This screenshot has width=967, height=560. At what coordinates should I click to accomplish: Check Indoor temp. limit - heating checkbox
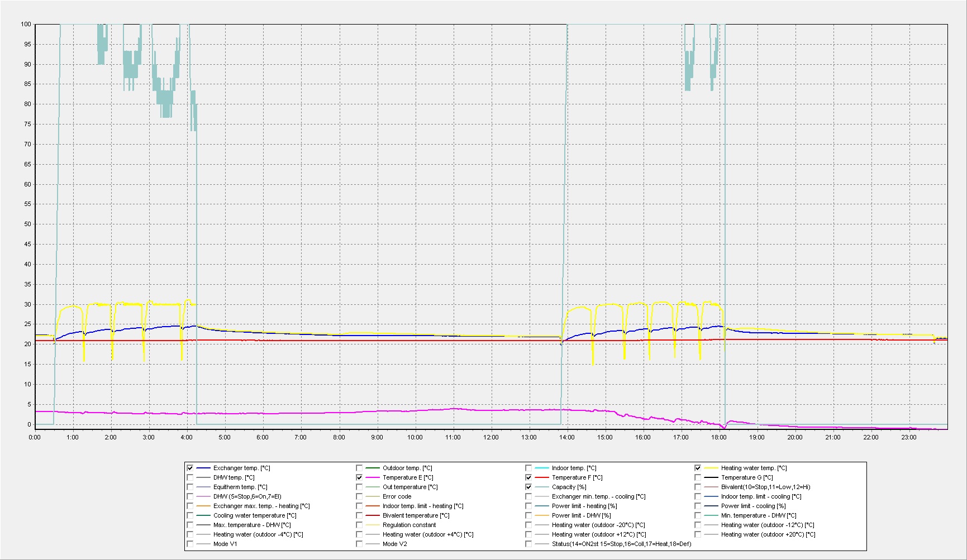pyautogui.click(x=359, y=506)
